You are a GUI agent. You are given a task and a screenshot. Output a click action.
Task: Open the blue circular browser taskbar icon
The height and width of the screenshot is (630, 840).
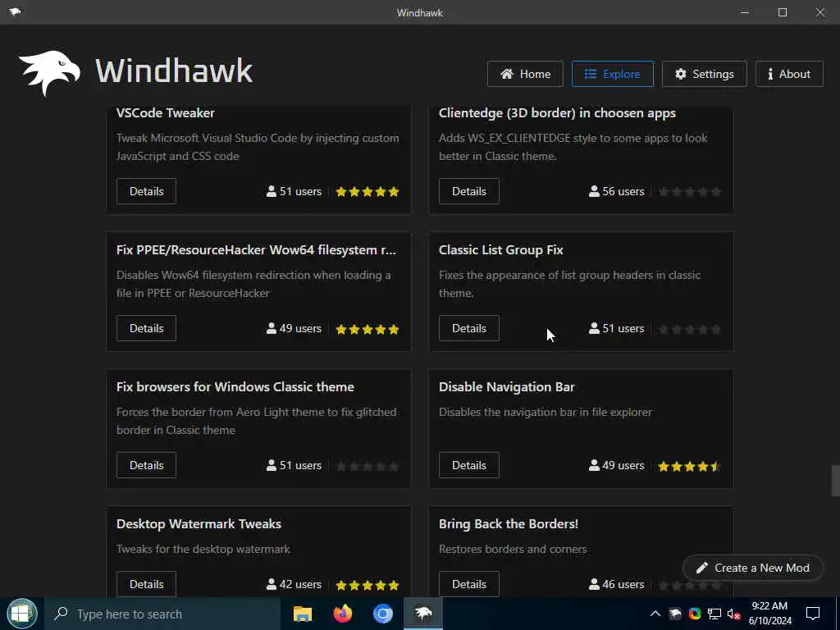click(383, 614)
